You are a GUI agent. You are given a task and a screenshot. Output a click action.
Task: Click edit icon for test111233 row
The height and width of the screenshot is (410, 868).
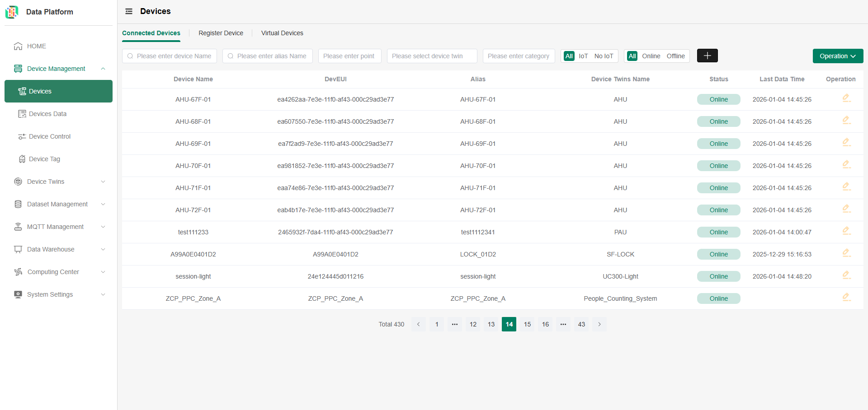point(846,231)
